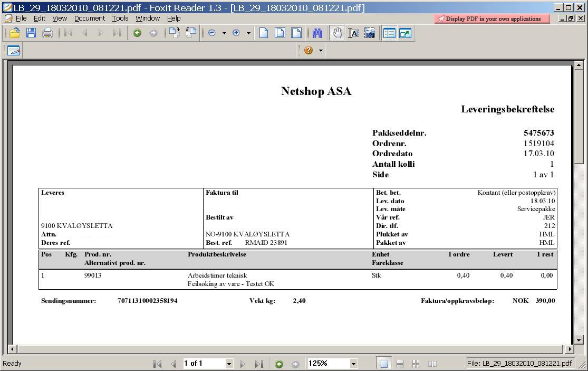Open a PDF file with folder icon

click(x=15, y=33)
